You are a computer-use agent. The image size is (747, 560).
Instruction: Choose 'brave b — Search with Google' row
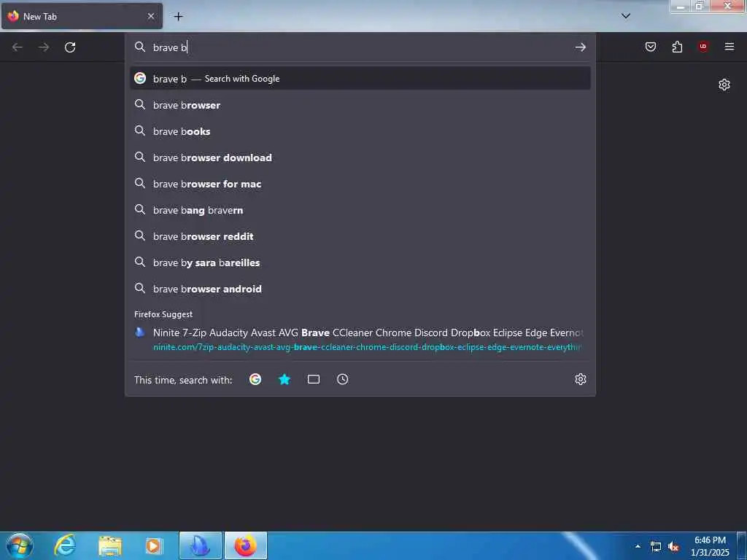tap(360, 79)
